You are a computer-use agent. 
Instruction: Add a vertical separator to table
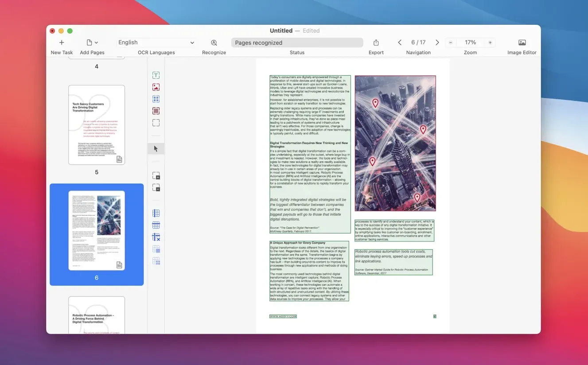[x=156, y=214]
